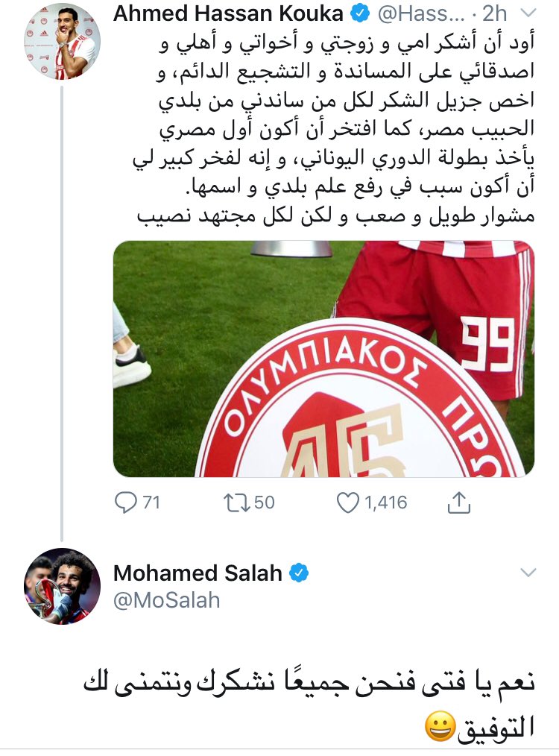Expand the chevron menu on Kouka's tweet
The image size is (559, 756).
[x=528, y=14]
